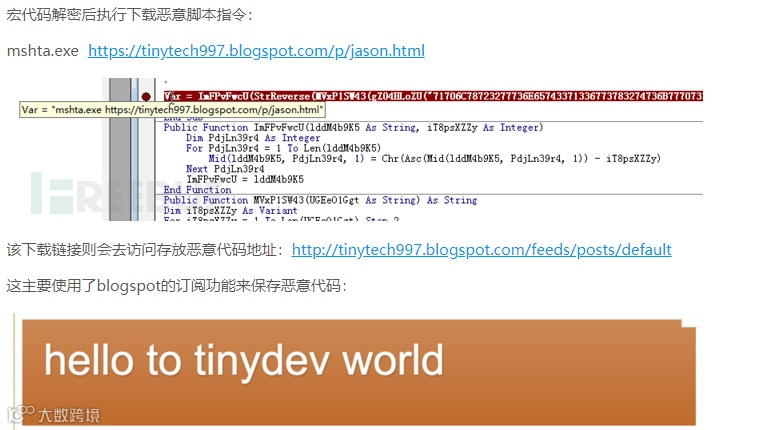The height and width of the screenshot is (430, 760).
Task: Click the 'End Function' code line
Action: pos(197,190)
